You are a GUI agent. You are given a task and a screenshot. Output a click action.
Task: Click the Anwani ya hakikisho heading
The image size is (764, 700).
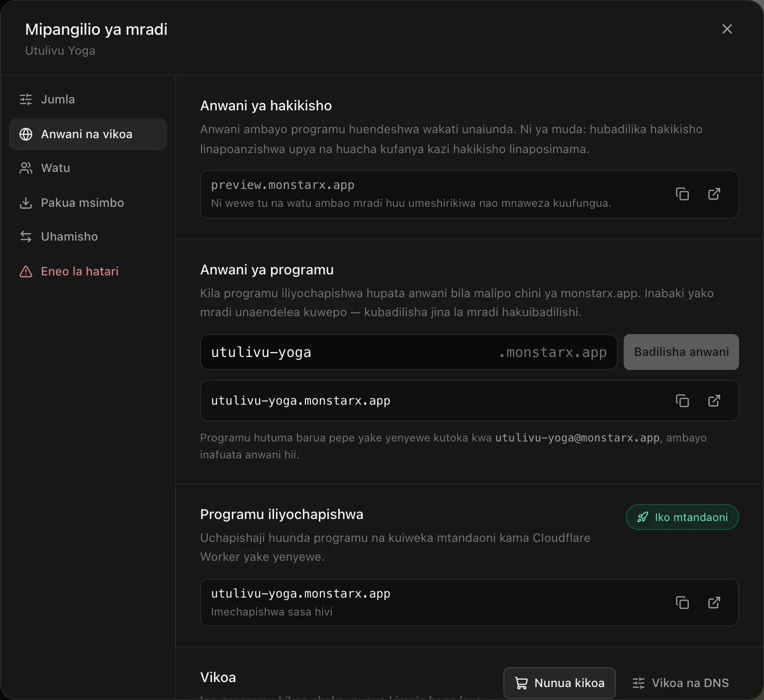266,105
